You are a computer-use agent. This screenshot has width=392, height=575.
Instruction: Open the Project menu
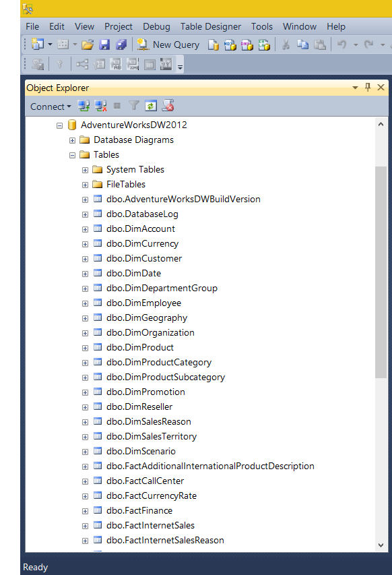coord(119,27)
